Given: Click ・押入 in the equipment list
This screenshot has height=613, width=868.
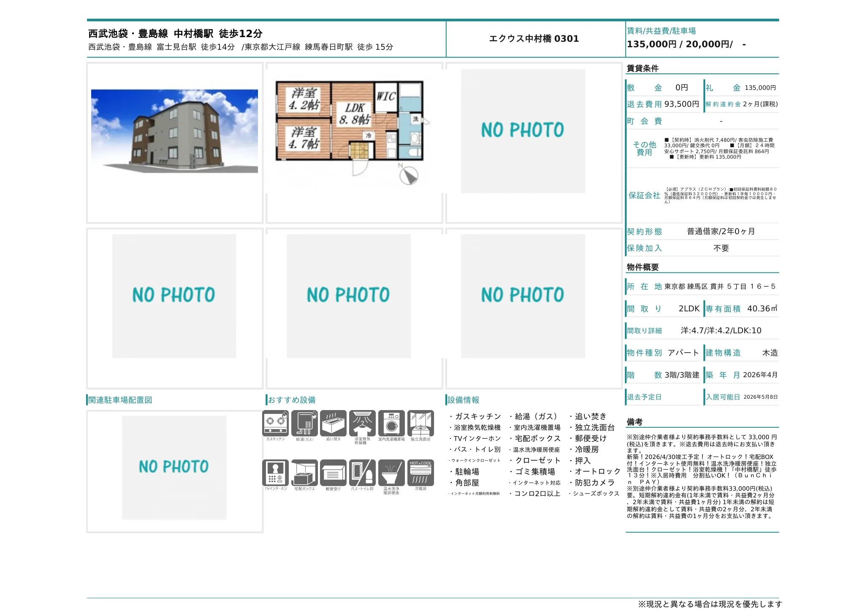Looking at the screenshot, I should [x=579, y=460].
